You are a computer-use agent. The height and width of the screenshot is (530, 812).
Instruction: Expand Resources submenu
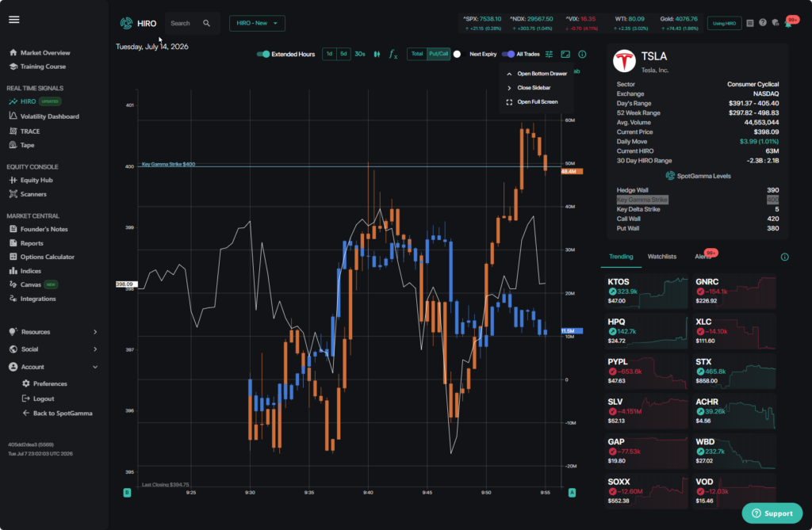pyautogui.click(x=53, y=332)
